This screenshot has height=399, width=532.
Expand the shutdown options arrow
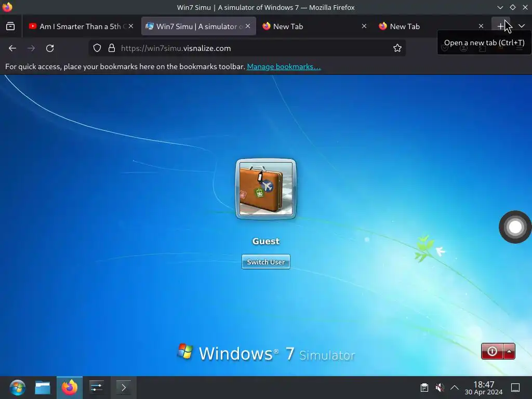(x=509, y=352)
